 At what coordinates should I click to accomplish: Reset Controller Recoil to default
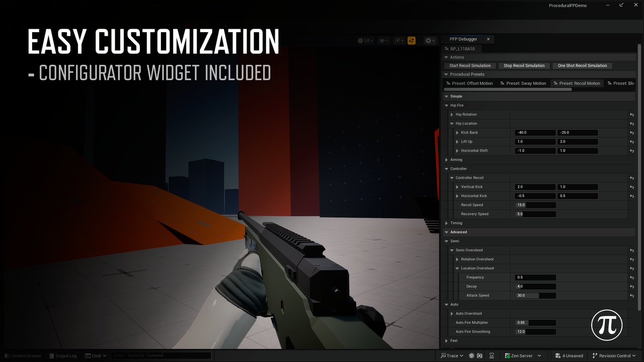[632, 178]
